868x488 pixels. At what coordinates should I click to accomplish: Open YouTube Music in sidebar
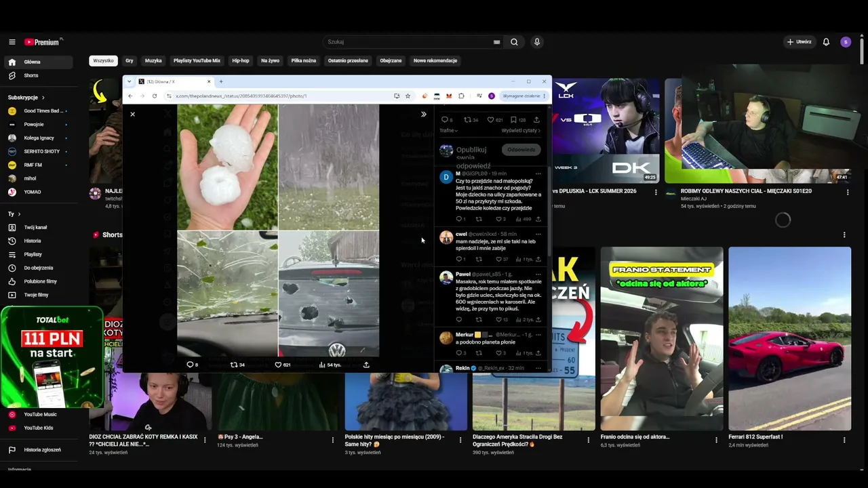click(x=38, y=414)
